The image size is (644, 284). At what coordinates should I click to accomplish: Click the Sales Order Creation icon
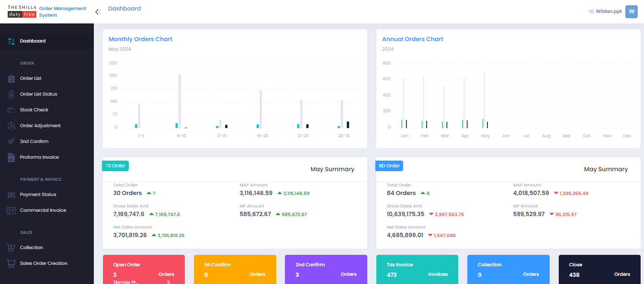point(11,263)
